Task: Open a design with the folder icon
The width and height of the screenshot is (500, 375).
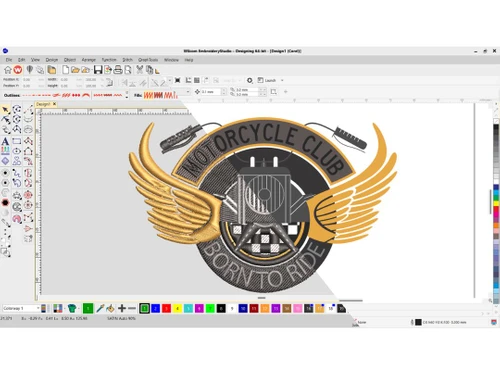Action: pyautogui.click(x=75, y=70)
